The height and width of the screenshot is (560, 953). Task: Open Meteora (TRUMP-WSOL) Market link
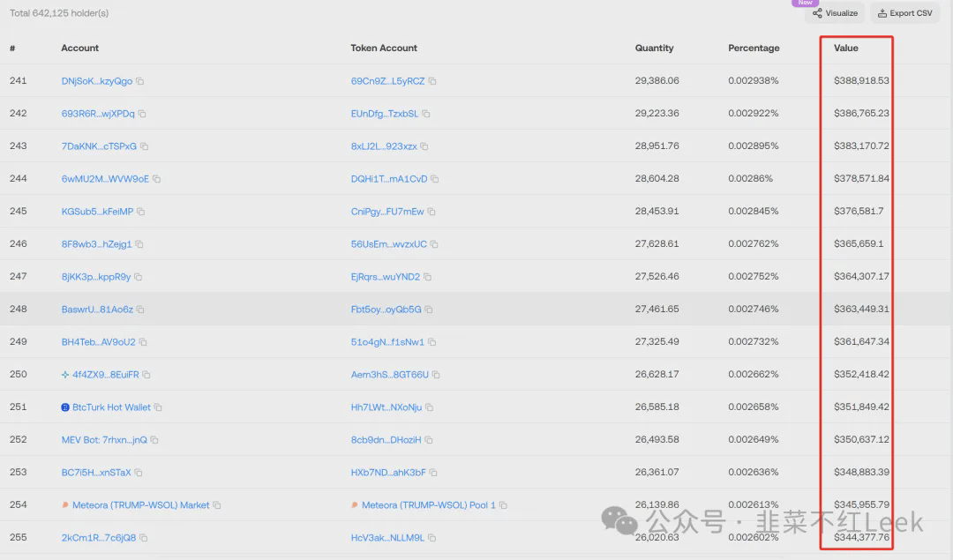[140, 505]
